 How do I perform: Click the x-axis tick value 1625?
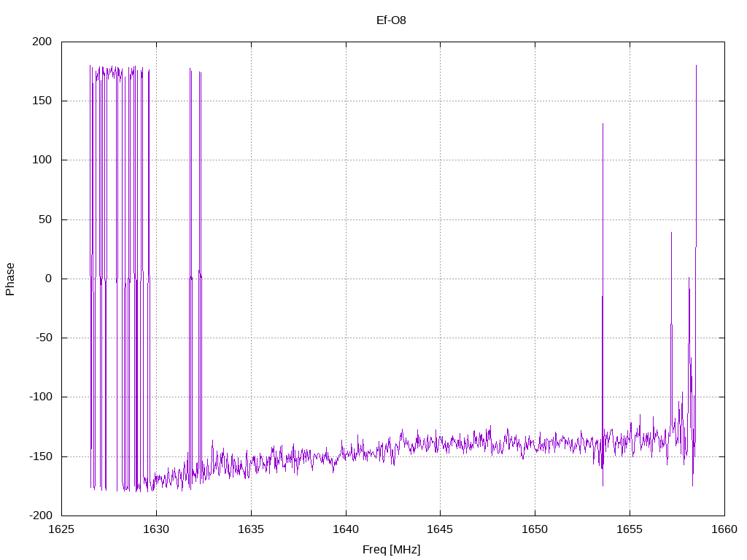62,529
